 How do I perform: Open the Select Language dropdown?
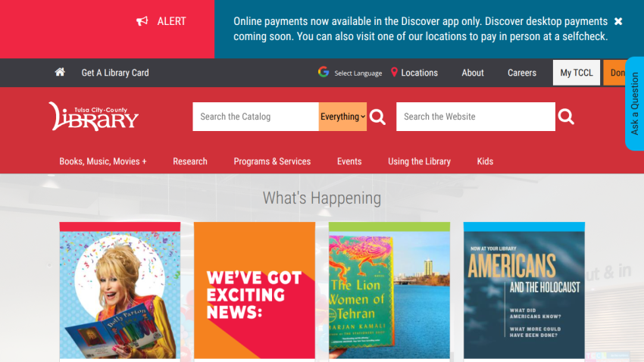(x=358, y=73)
